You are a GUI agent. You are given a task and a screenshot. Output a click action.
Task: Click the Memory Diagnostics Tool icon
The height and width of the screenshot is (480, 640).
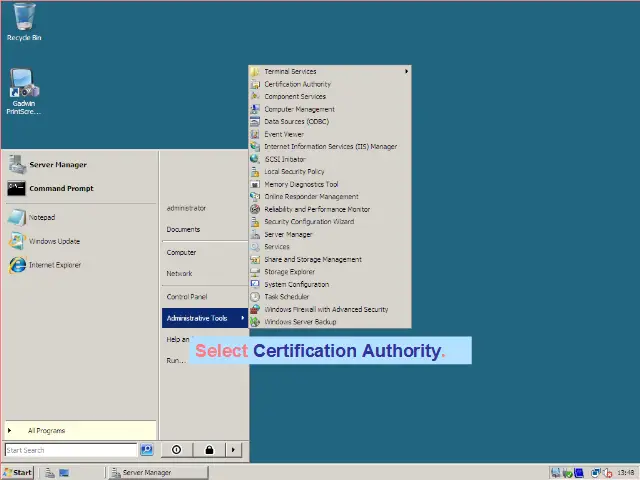(255, 184)
